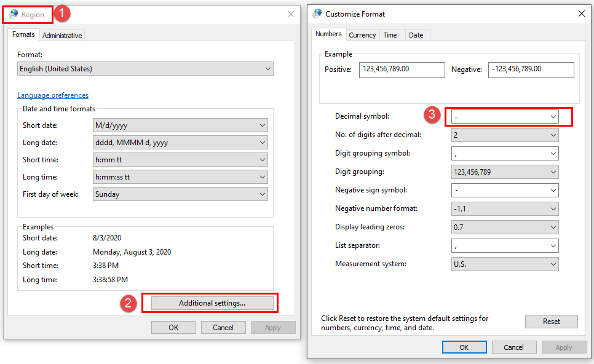Click the Positive example input field
This screenshot has width=594, height=364.
click(x=402, y=69)
